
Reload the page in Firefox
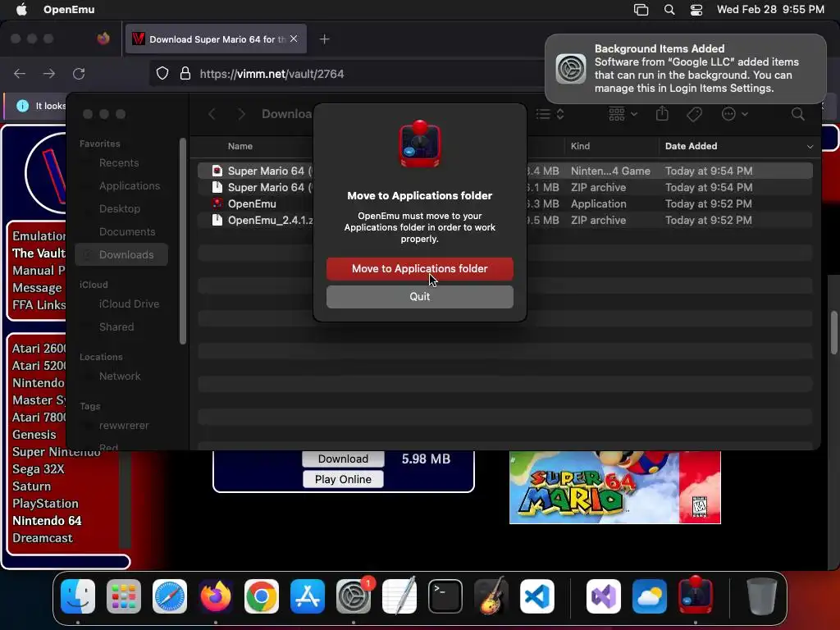click(79, 73)
